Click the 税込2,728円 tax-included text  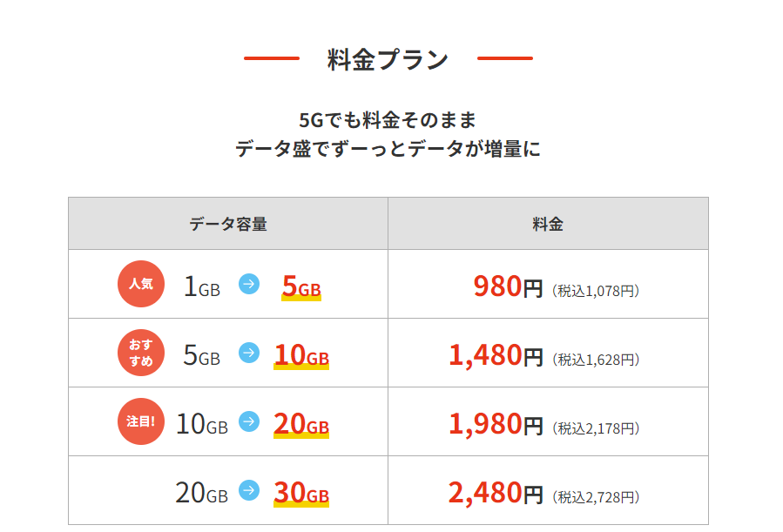click(x=596, y=497)
